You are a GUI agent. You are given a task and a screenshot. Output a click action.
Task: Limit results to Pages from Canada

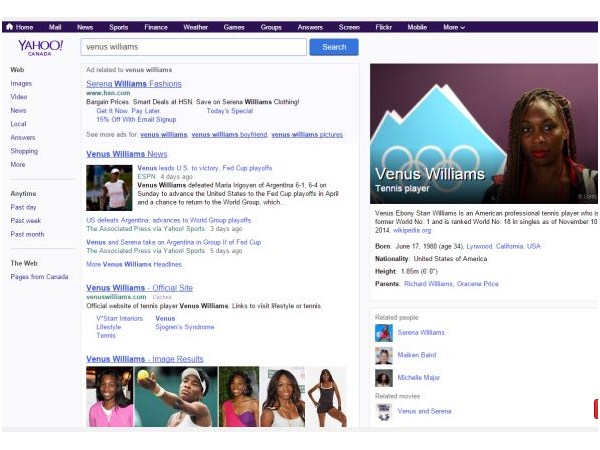39,277
